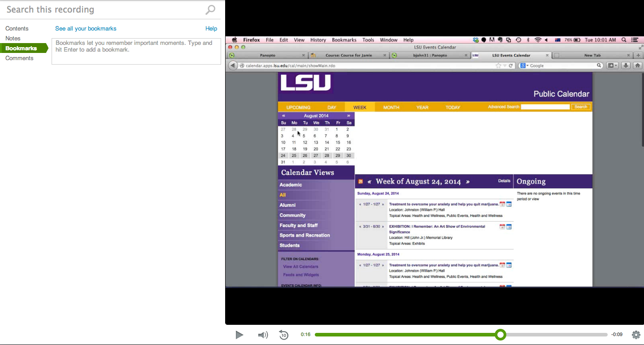Screen dimensions: 644x345
Task: Click the Wi-Fi icon in menu bar
Action: pos(538,40)
